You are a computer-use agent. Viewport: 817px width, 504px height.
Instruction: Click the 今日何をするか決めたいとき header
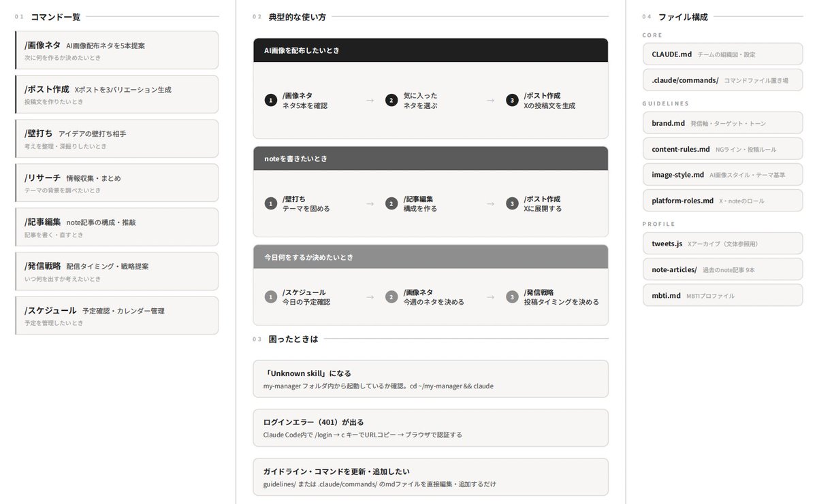(430, 257)
